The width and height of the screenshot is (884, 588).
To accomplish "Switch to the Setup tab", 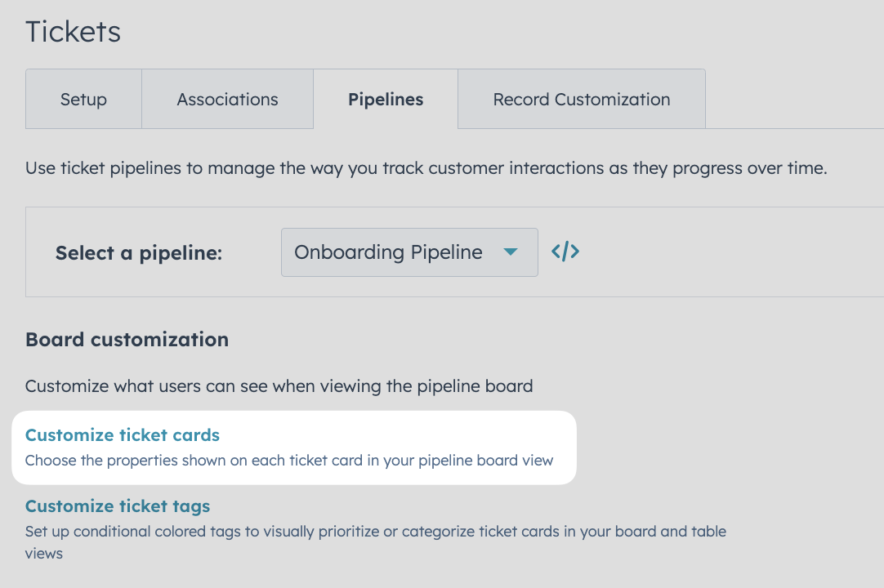I will click(83, 99).
